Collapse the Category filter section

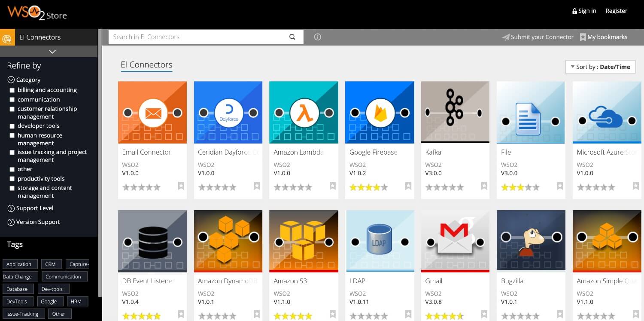click(x=24, y=80)
